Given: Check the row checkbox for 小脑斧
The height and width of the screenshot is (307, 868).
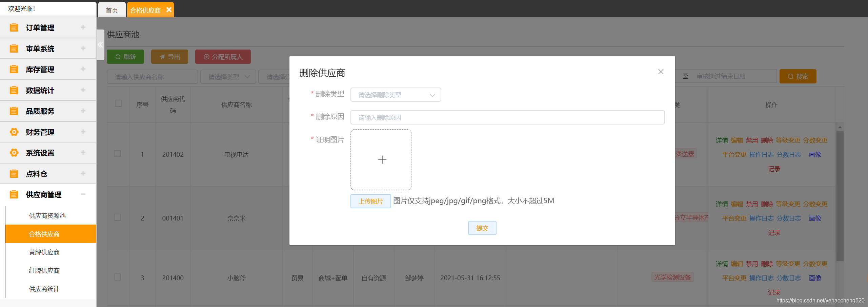Looking at the screenshot, I should 118,277.
